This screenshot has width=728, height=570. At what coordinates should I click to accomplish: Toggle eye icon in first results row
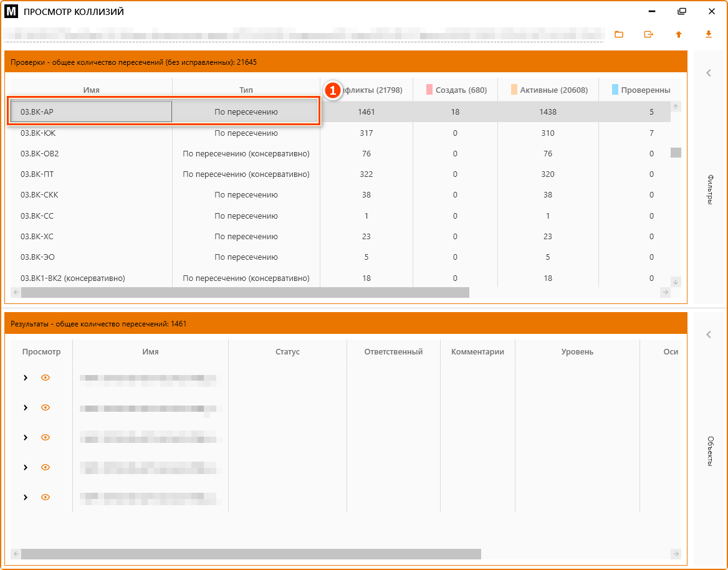pos(45,378)
